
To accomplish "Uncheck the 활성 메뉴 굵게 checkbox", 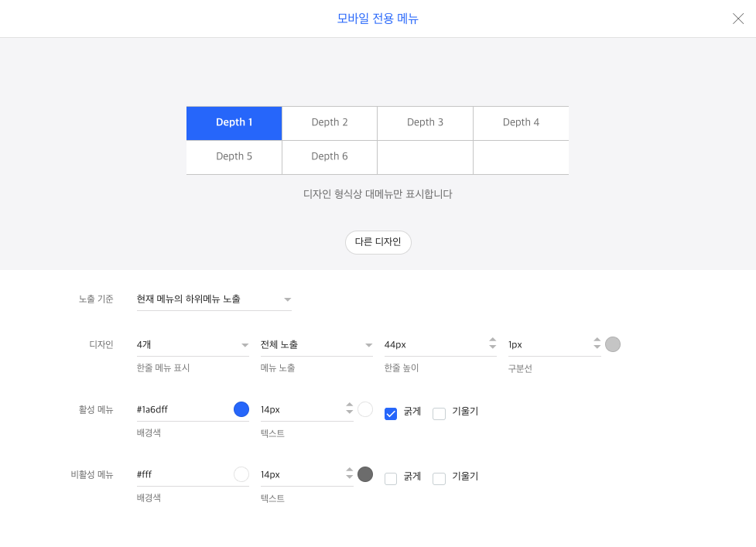I will [x=391, y=413].
